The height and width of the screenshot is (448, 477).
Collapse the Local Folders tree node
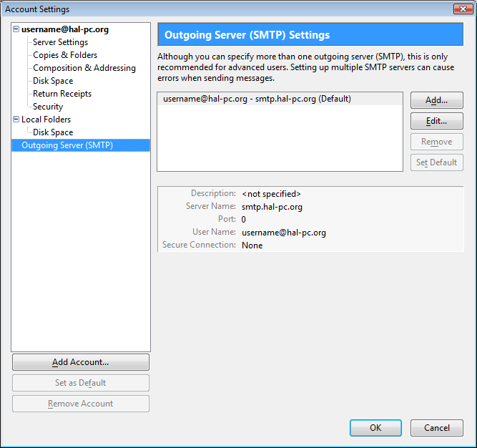point(16,120)
